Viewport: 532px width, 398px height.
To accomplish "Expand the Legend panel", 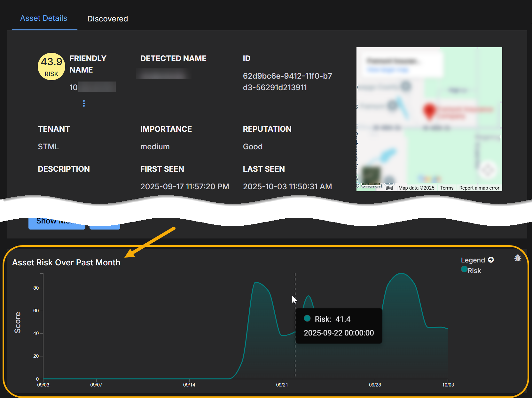I will click(473, 260).
